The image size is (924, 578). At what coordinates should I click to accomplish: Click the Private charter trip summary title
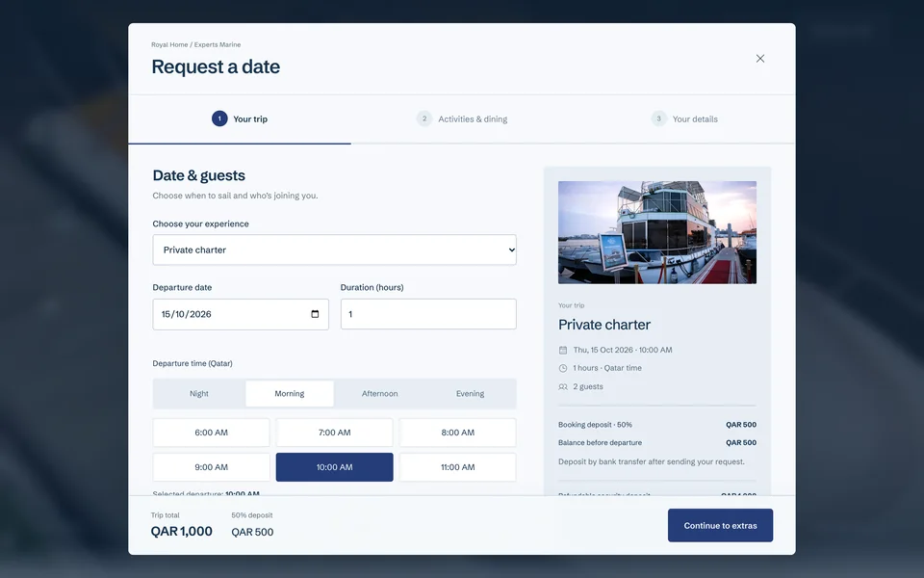click(x=604, y=325)
